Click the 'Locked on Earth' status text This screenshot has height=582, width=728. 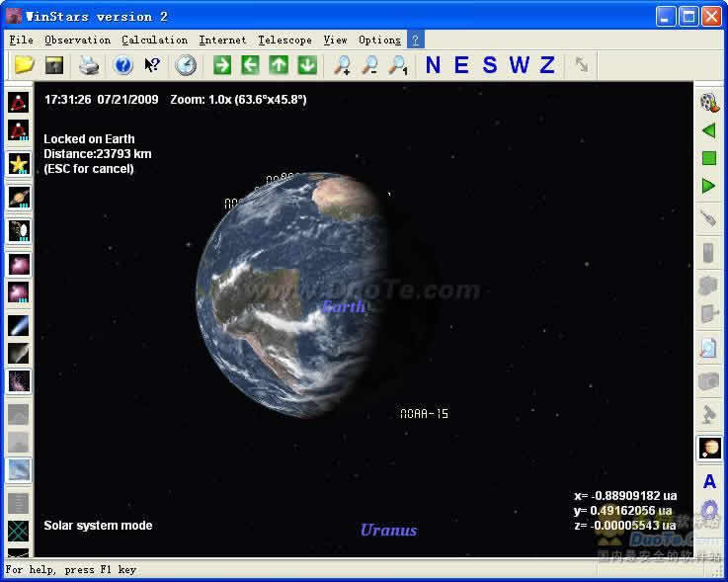89,139
